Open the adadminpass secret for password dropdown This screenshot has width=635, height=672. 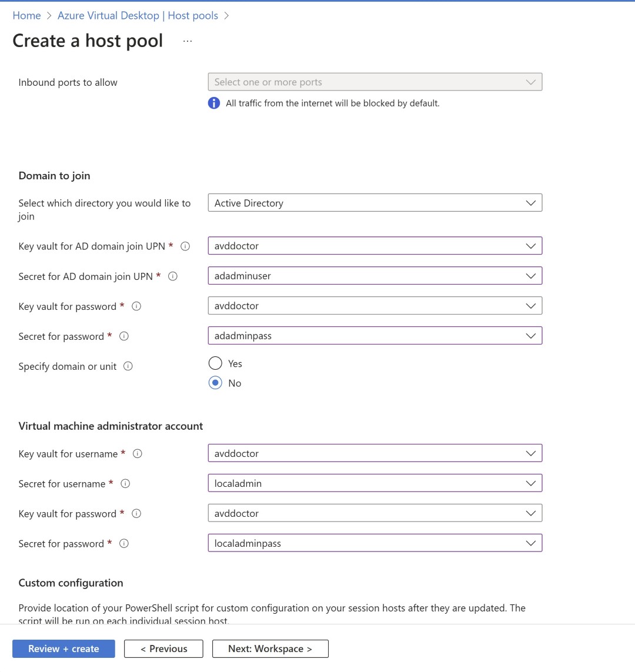click(375, 336)
